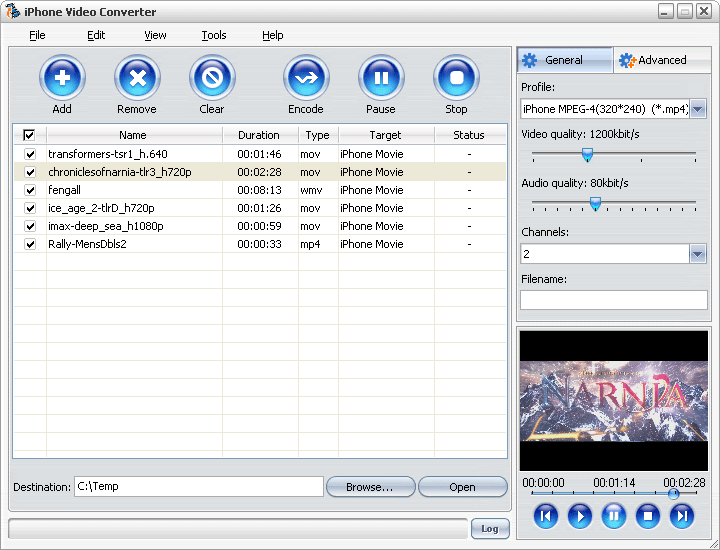Viewport: 720px width, 550px height.
Task: Adjust the Video quality slider handle
Action: point(587,154)
